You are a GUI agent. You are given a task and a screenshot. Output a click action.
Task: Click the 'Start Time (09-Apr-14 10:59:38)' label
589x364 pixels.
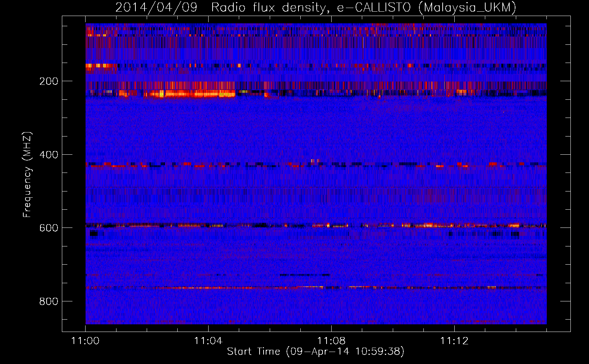[x=316, y=351]
